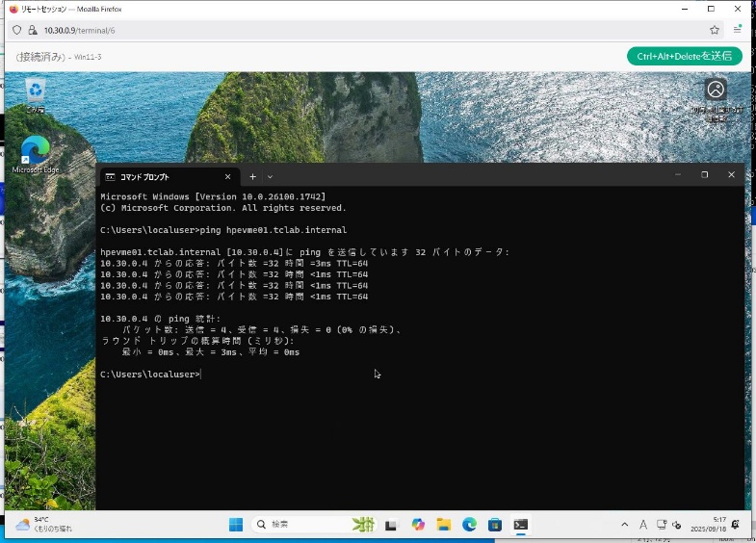Switch to Terminal taskbar icon
The image size is (756, 543).
[x=521, y=525]
